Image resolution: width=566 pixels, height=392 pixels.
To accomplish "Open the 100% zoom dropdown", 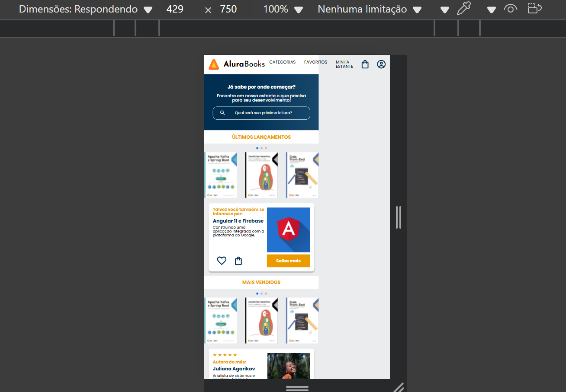I will coord(283,10).
